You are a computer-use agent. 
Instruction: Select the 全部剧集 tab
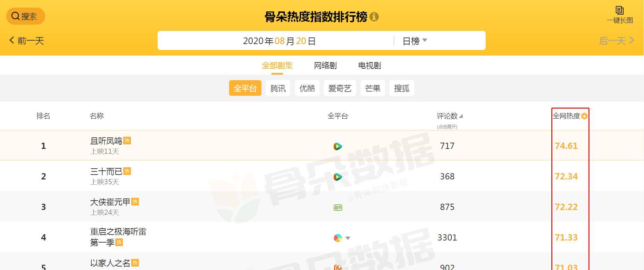(277, 66)
